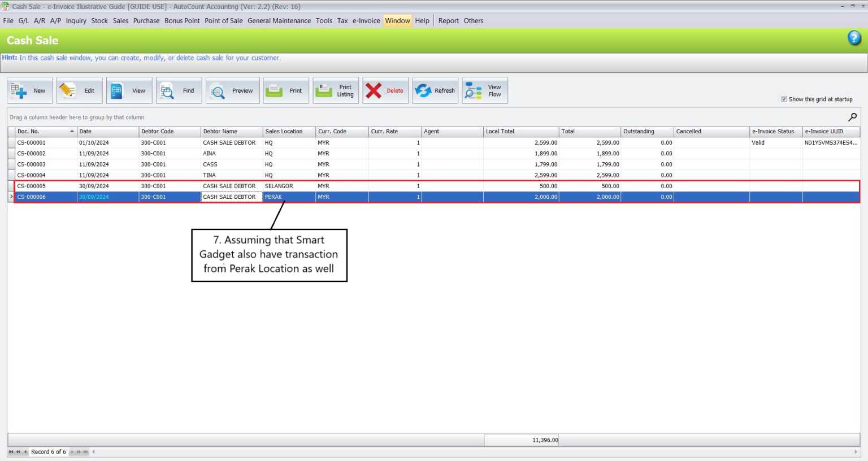Click the row indicator of CS-000006
Viewport: 868px width, 461px height.
(x=11, y=197)
